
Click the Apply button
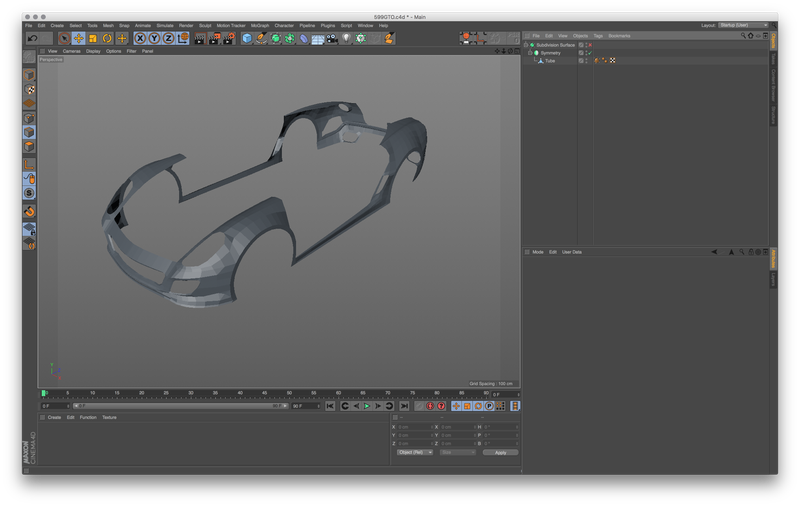click(x=501, y=452)
